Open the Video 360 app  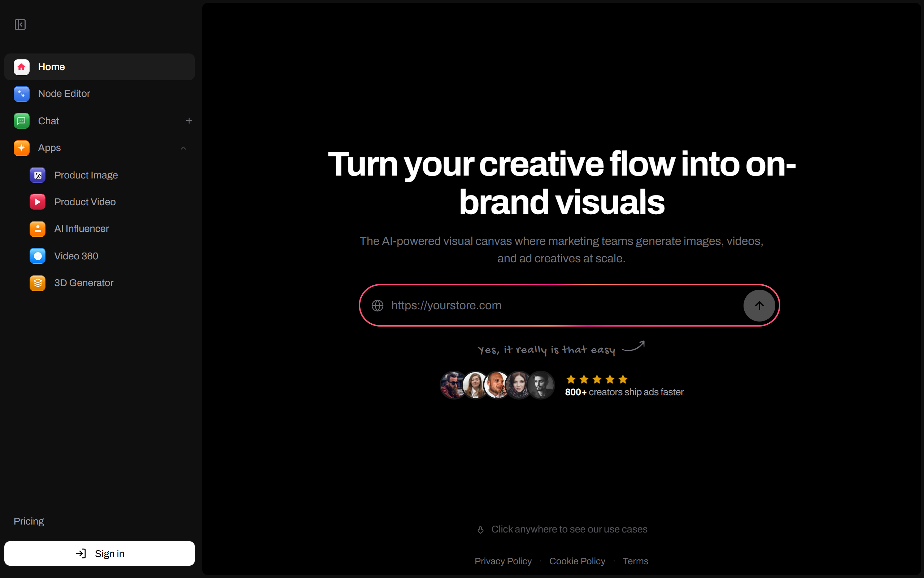(x=76, y=256)
